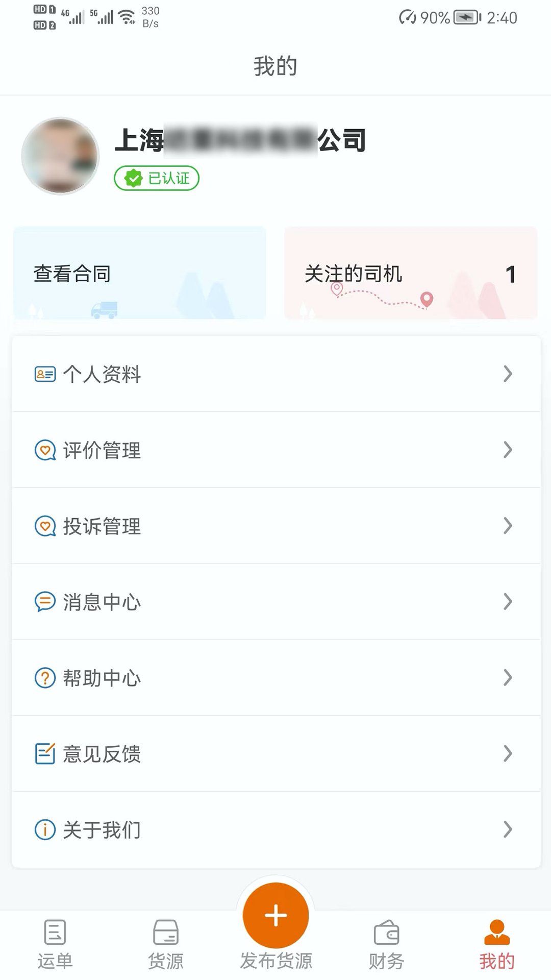
Task: Tap the 帮助中心 question mark icon
Action: (45, 678)
